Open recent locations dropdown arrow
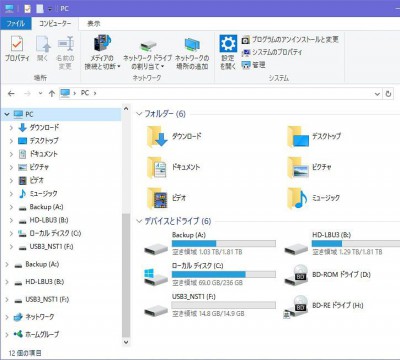Image resolution: width=400 pixels, height=360 pixels. coord(40,94)
